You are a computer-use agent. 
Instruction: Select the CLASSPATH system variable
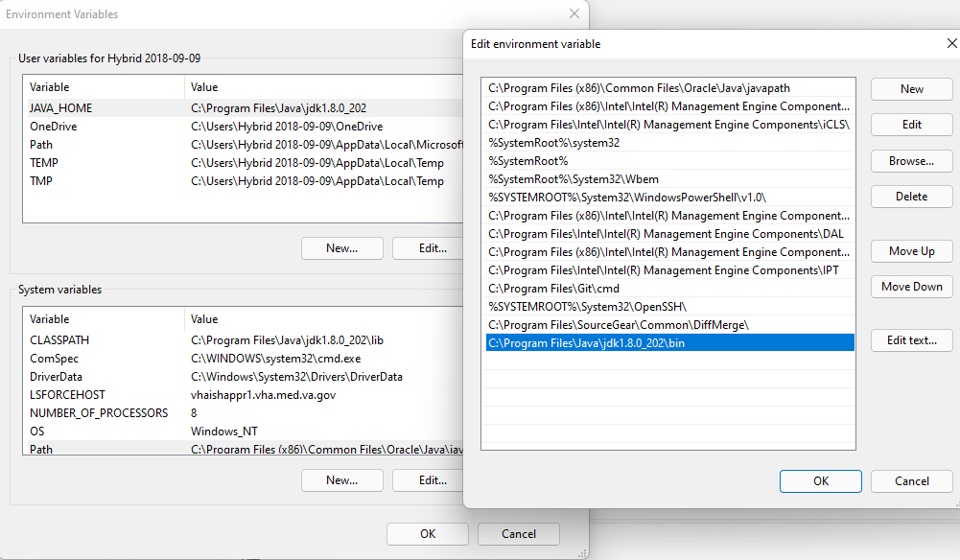pos(245,340)
